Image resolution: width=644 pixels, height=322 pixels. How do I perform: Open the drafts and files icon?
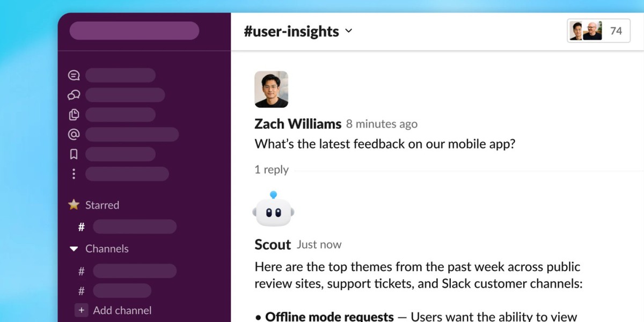click(74, 114)
